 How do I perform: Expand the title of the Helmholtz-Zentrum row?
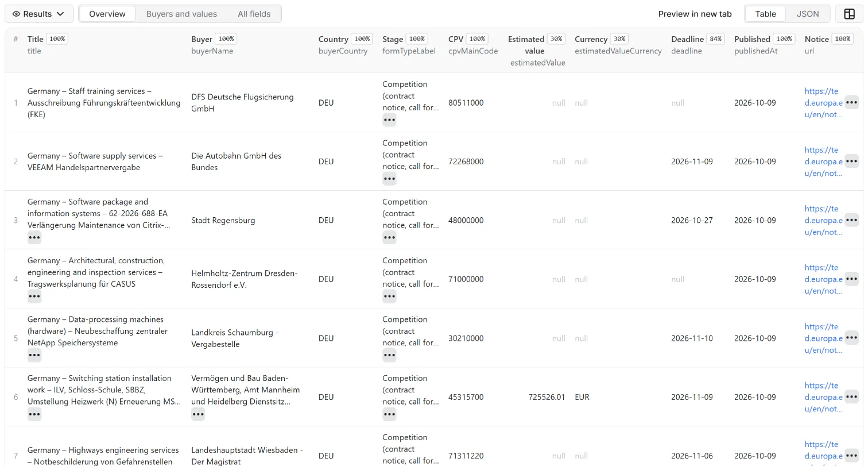34,296
